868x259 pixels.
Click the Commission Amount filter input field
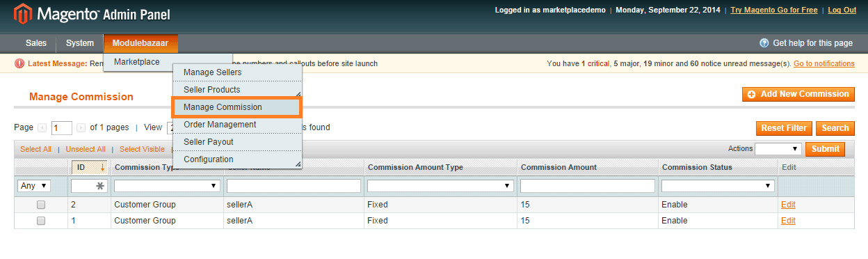[x=588, y=186]
